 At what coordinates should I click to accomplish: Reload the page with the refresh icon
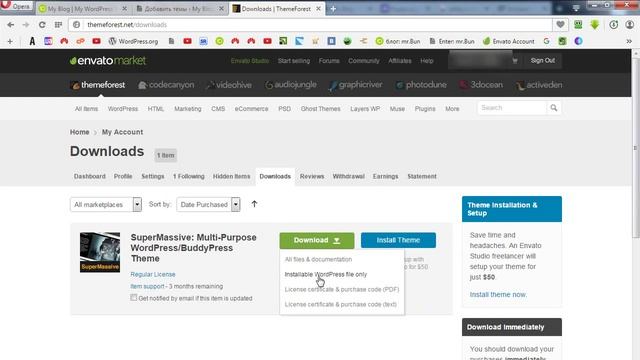click(x=42, y=25)
